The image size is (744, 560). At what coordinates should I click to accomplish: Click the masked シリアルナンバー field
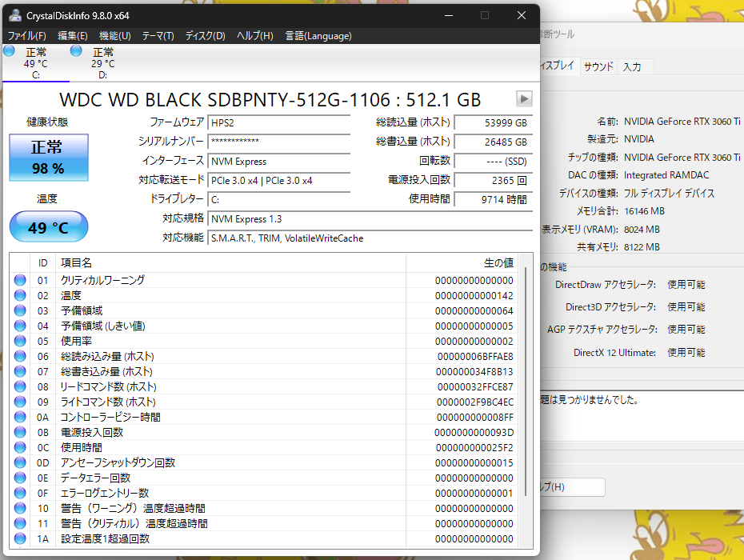[279, 142]
